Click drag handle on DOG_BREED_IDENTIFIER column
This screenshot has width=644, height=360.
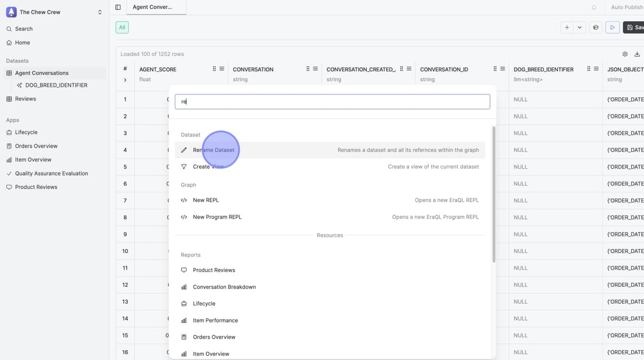[588, 69]
